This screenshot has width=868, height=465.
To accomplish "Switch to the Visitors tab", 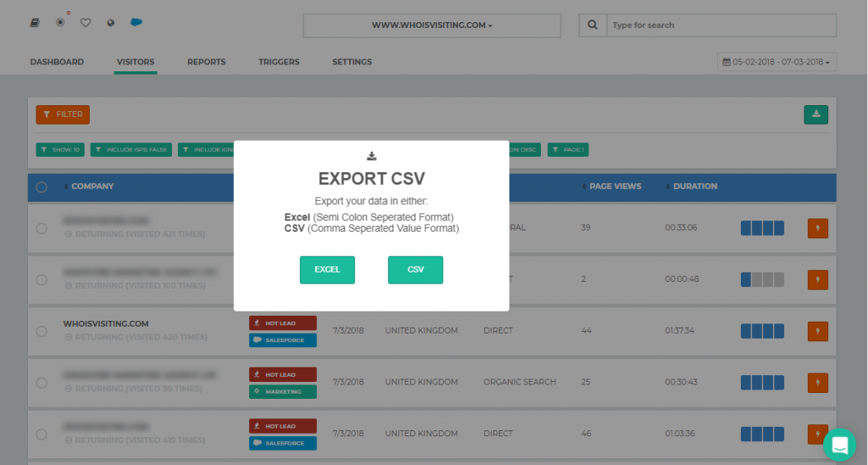I will click(136, 62).
